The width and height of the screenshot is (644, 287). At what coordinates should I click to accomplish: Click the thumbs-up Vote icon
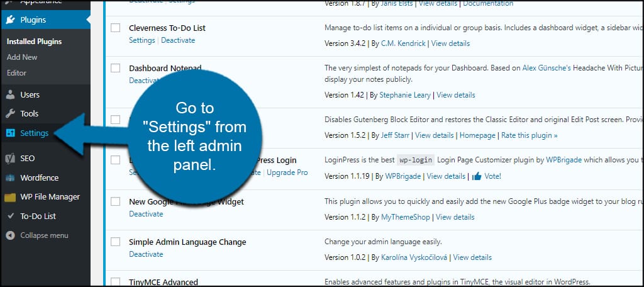(x=477, y=176)
